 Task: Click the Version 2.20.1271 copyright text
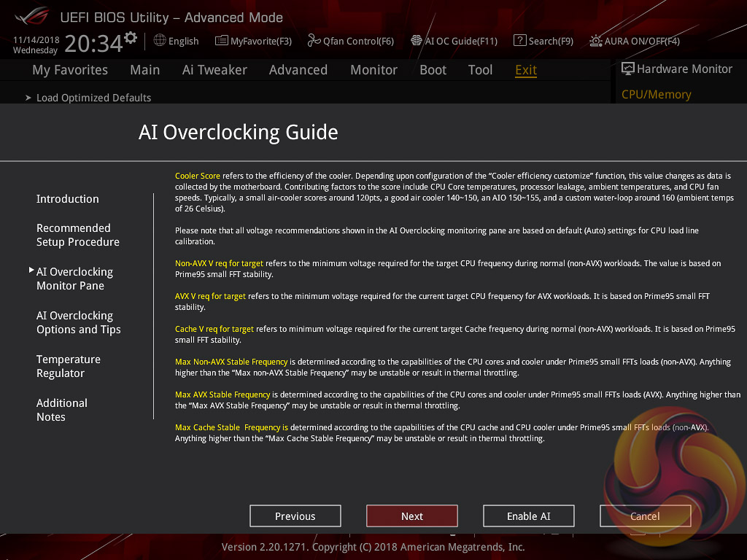(x=373, y=547)
